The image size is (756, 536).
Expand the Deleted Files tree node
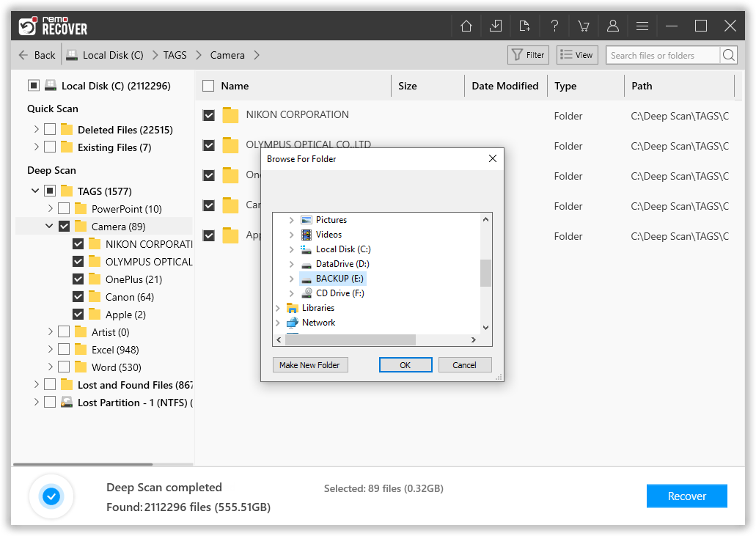click(x=36, y=129)
